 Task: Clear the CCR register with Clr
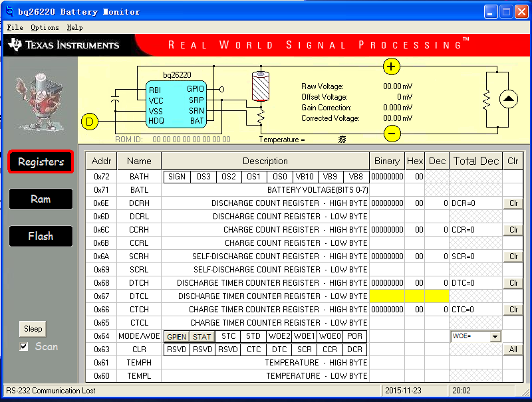pyautogui.click(x=513, y=230)
